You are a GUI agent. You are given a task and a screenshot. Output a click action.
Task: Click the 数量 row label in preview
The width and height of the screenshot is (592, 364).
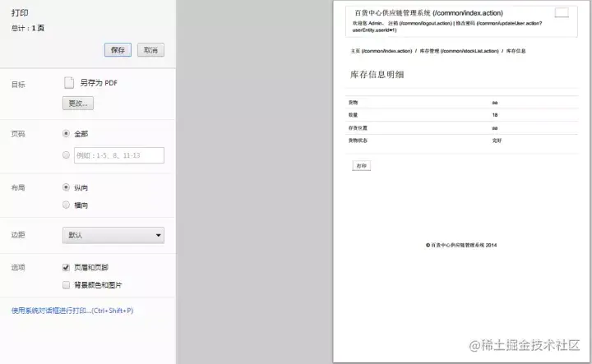(353, 115)
